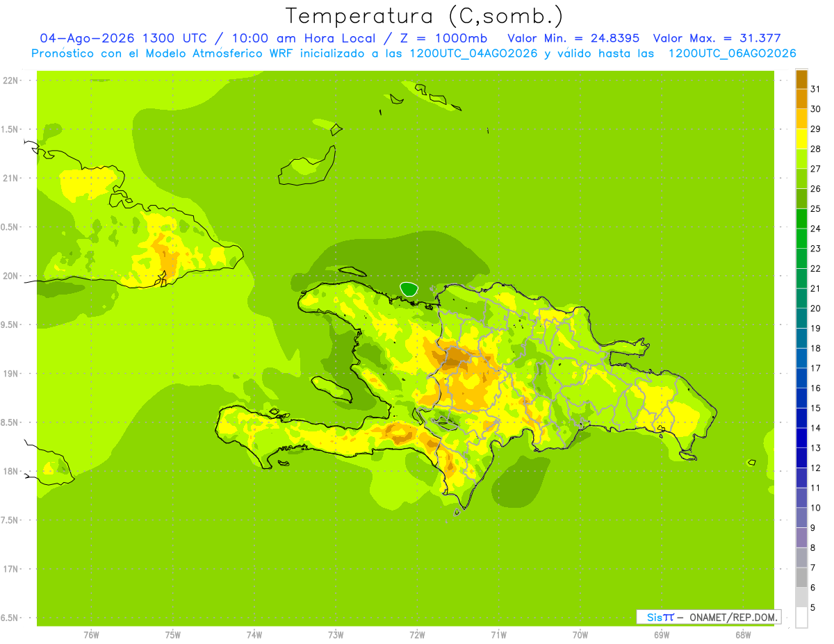Image resolution: width=834 pixels, height=644 pixels.
Task: Click the '71W' longitude label
Action: 498,635
